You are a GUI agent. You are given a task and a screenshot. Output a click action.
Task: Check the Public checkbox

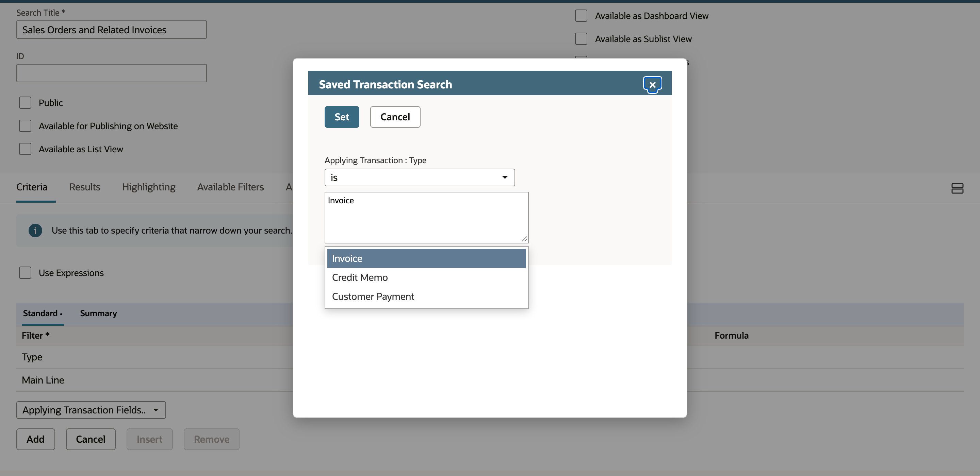[x=25, y=103]
